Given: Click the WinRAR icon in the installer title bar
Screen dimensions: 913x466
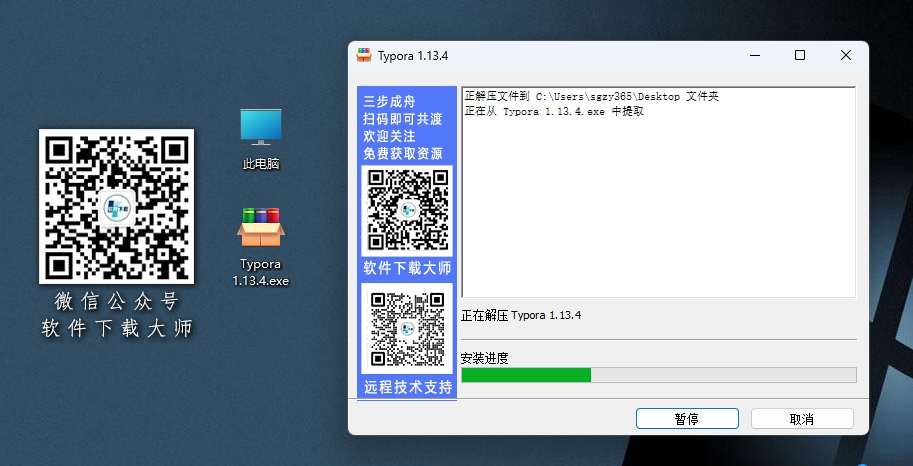Looking at the screenshot, I should click(x=364, y=55).
